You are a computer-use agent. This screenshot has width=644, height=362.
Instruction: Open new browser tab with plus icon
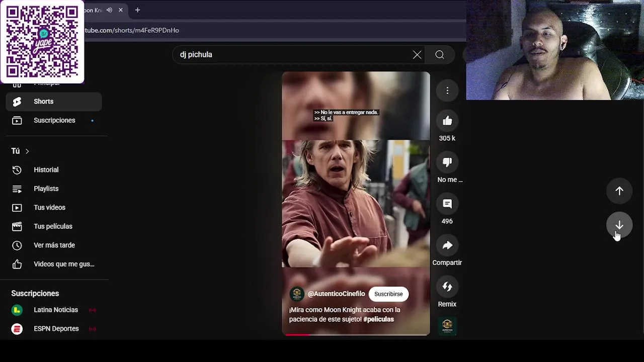137,10
